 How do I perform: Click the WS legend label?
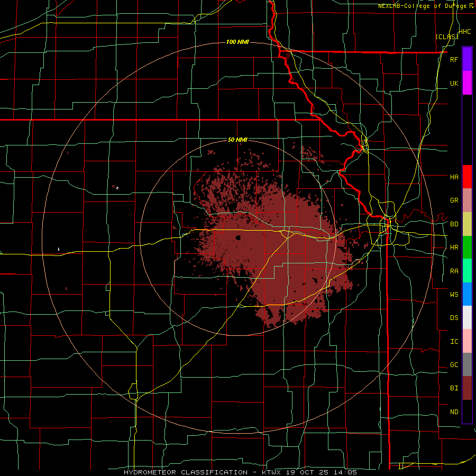[454, 294]
